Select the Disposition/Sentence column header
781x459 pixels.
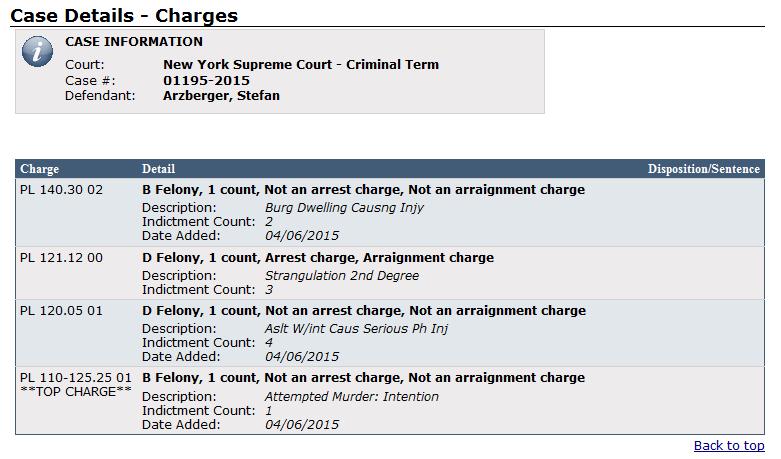(x=704, y=169)
